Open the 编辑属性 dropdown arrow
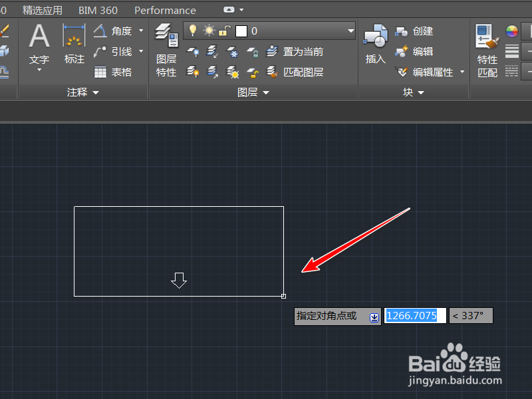 [x=462, y=72]
